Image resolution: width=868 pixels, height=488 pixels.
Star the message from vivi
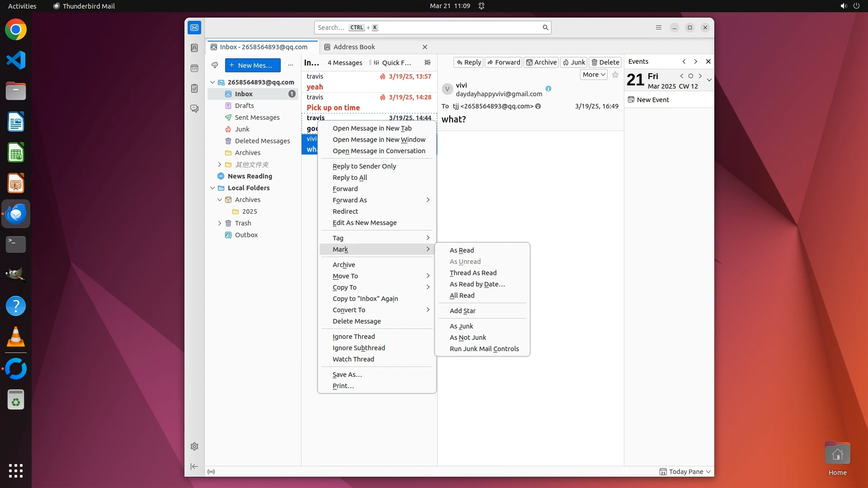(x=615, y=75)
